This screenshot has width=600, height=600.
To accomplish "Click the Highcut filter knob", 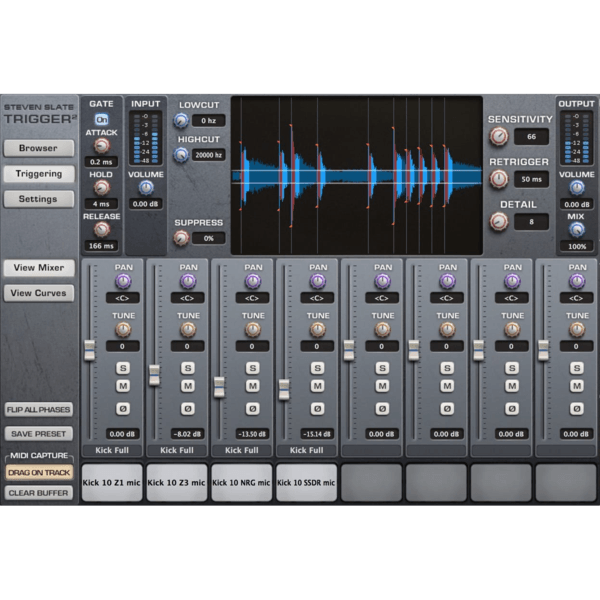I will click(x=181, y=155).
